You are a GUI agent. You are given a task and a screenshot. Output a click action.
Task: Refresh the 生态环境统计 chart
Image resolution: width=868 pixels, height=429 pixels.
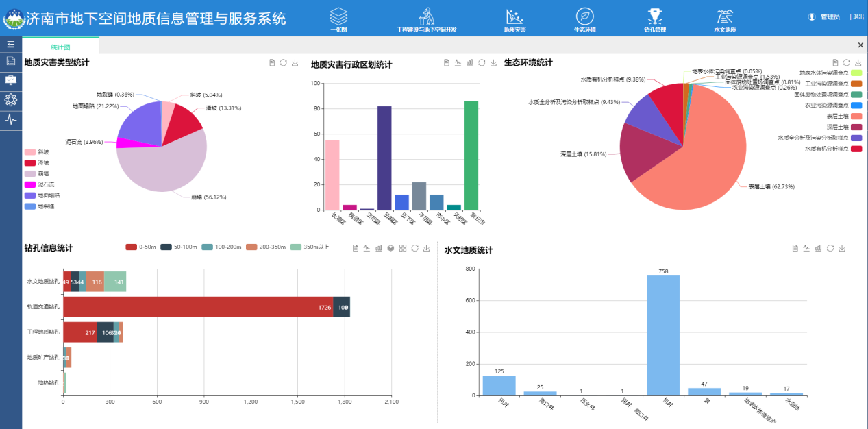click(846, 63)
